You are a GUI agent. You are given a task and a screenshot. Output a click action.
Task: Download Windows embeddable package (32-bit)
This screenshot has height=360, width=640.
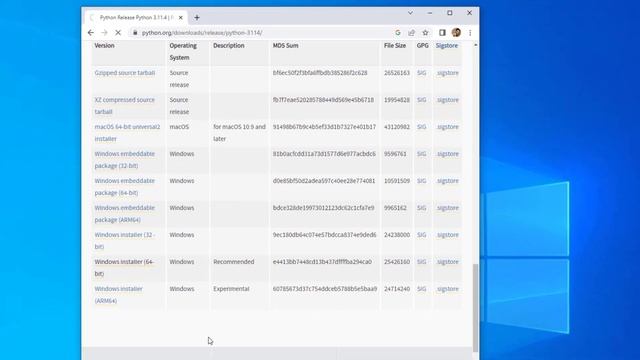(124, 160)
